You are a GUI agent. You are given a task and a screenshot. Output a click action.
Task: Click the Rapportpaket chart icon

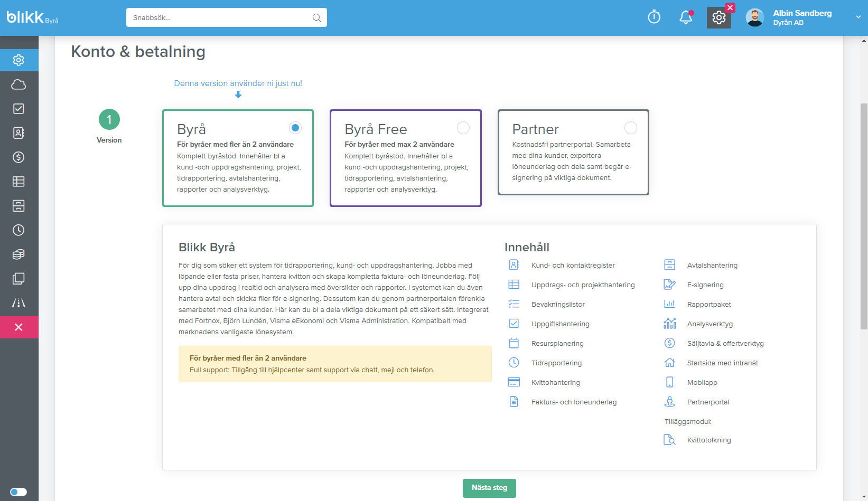[669, 304]
